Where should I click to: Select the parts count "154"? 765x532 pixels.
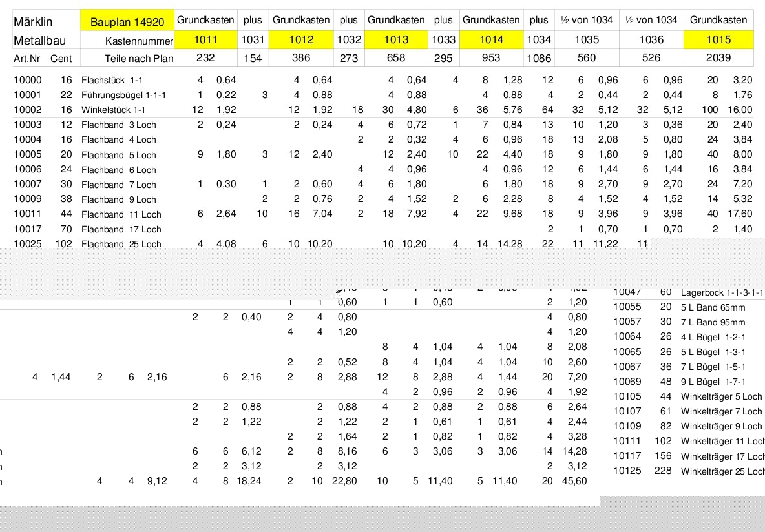tap(253, 58)
